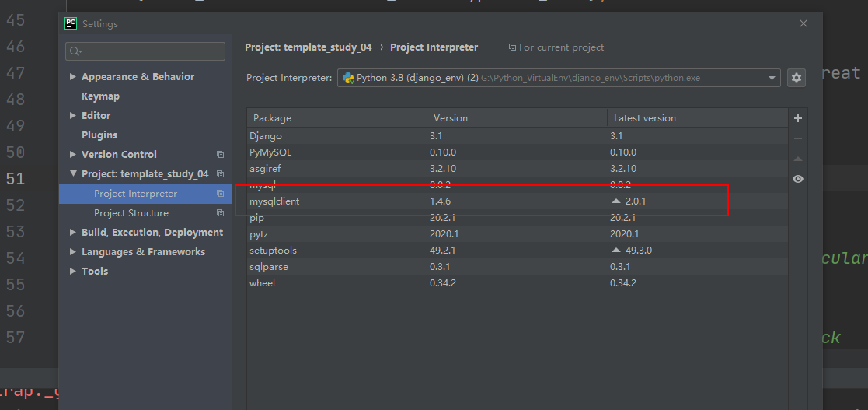The height and width of the screenshot is (410, 868).
Task: Select Project Structure in the settings tree
Action: click(131, 212)
